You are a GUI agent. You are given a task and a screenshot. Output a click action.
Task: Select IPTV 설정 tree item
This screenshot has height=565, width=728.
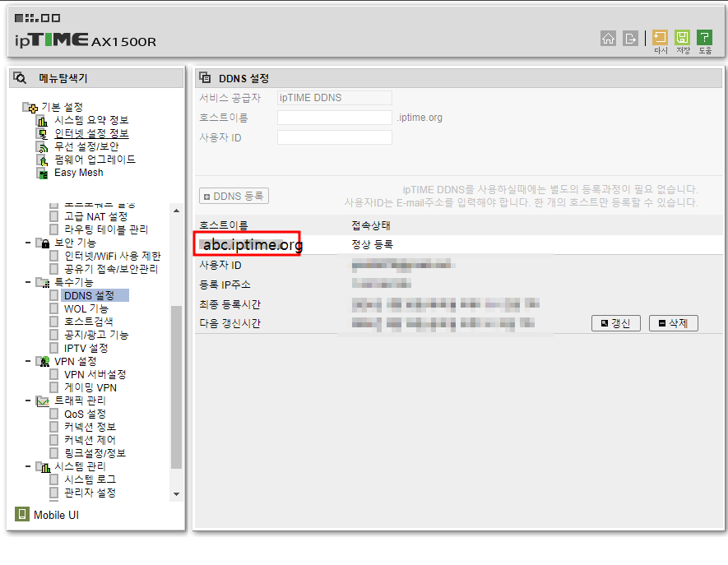(86, 348)
